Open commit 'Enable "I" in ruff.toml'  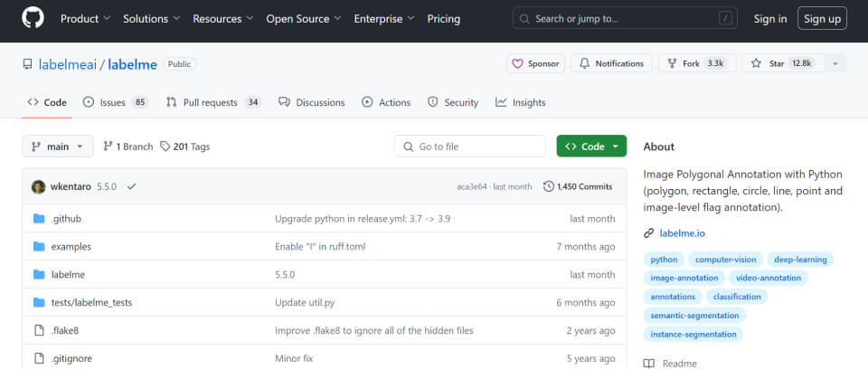click(x=320, y=247)
